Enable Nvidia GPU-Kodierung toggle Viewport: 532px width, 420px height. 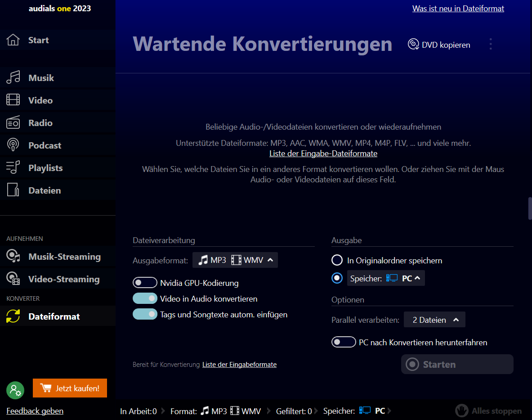pyautogui.click(x=145, y=283)
